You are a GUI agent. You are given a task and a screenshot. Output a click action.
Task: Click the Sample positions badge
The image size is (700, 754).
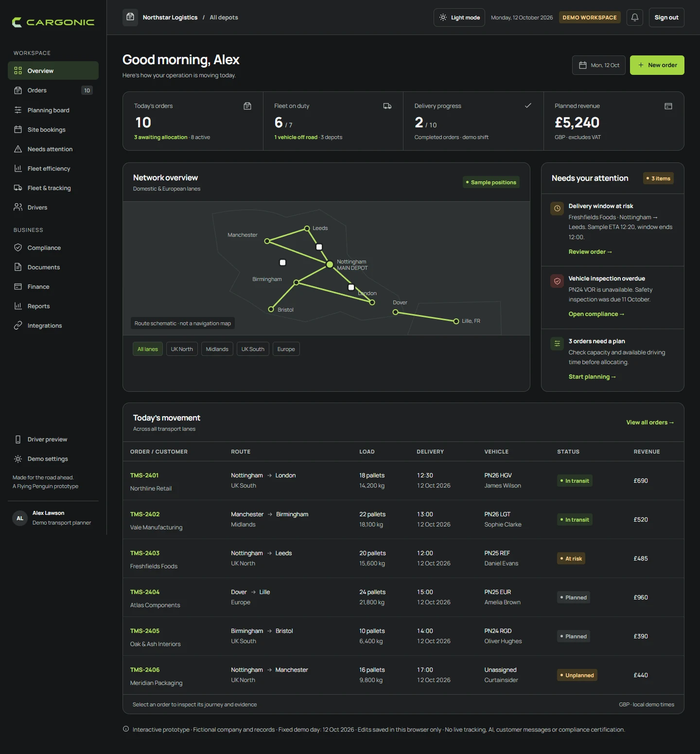(491, 182)
